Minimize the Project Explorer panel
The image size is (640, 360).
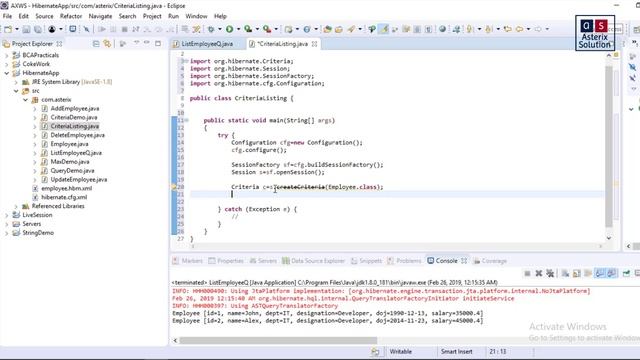pos(147,43)
